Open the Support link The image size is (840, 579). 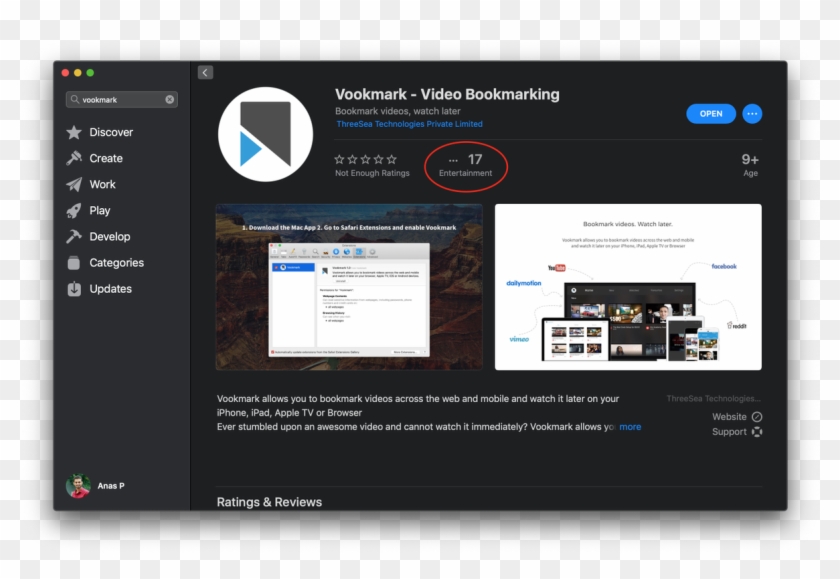[x=737, y=432]
